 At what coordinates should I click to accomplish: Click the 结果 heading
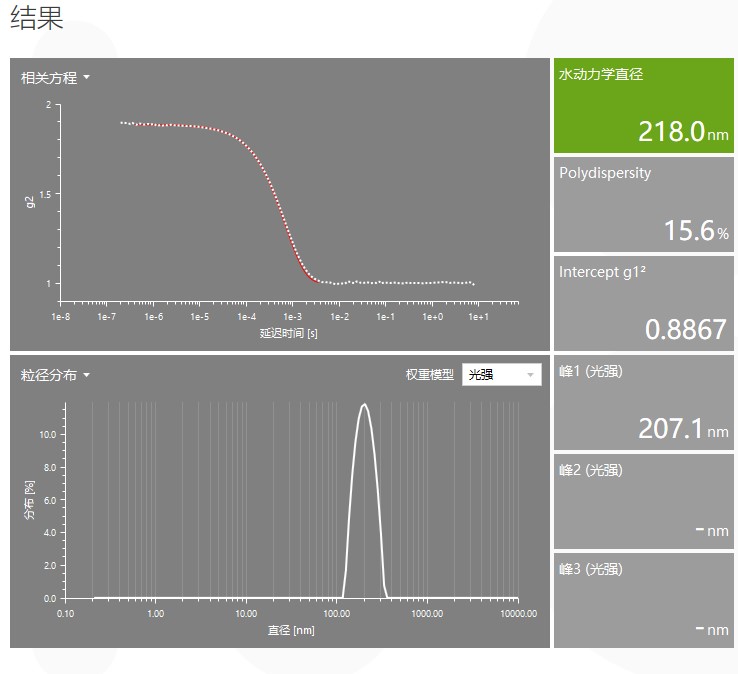37,18
